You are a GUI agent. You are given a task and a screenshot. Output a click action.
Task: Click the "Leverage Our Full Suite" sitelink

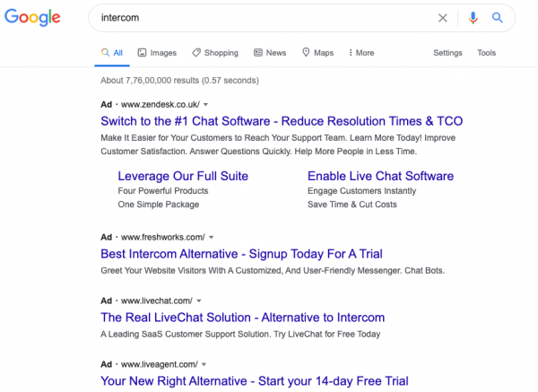(183, 176)
